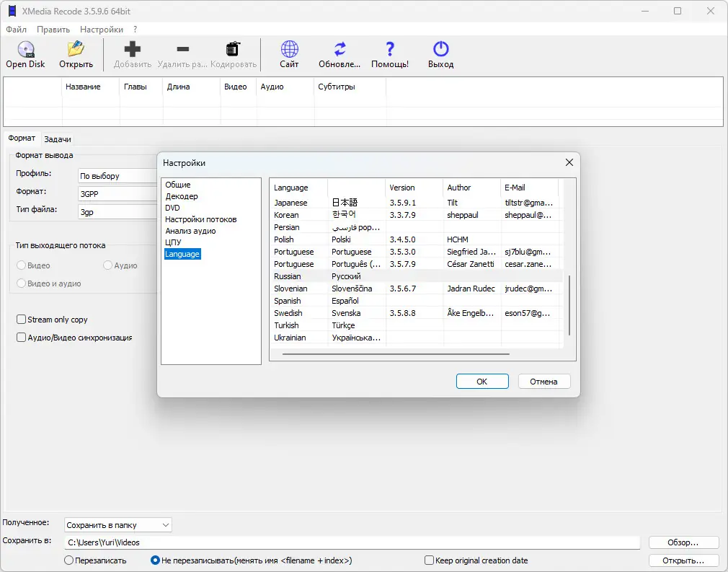Select the Перезаписать radio button
Screen dimensions: 728x572
coord(68,560)
